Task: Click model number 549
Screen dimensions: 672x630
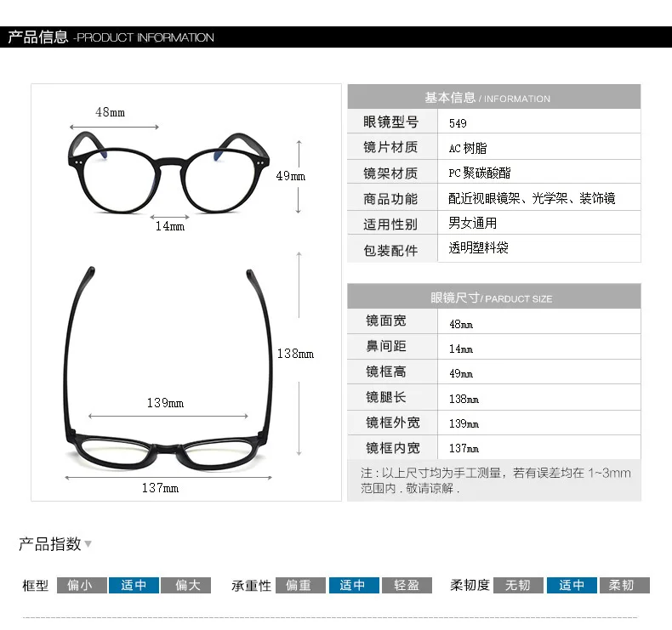Action: pyautogui.click(x=458, y=123)
